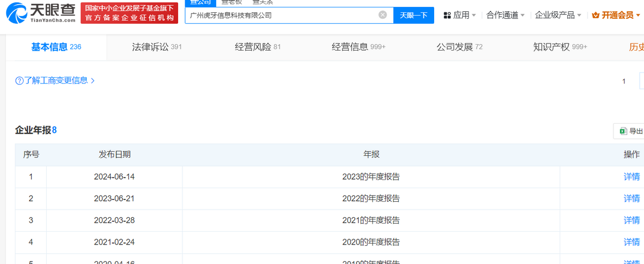
Task: Select the 查公司 search tab
Action: click(196, 3)
